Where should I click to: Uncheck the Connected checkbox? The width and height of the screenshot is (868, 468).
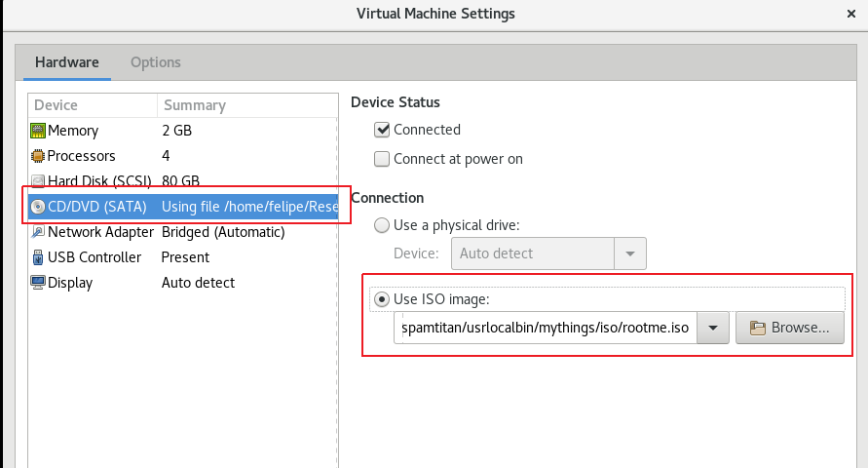[383, 130]
